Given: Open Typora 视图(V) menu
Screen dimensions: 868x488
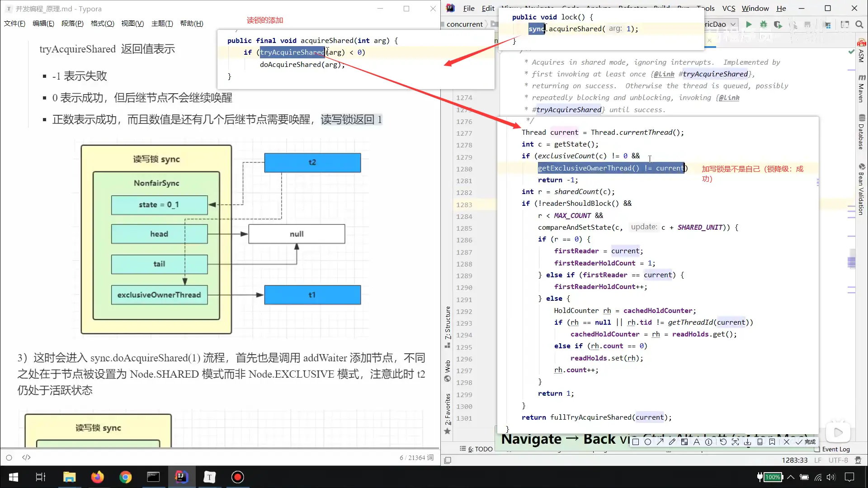Looking at the screenshot, I should [x=132, y=24].
